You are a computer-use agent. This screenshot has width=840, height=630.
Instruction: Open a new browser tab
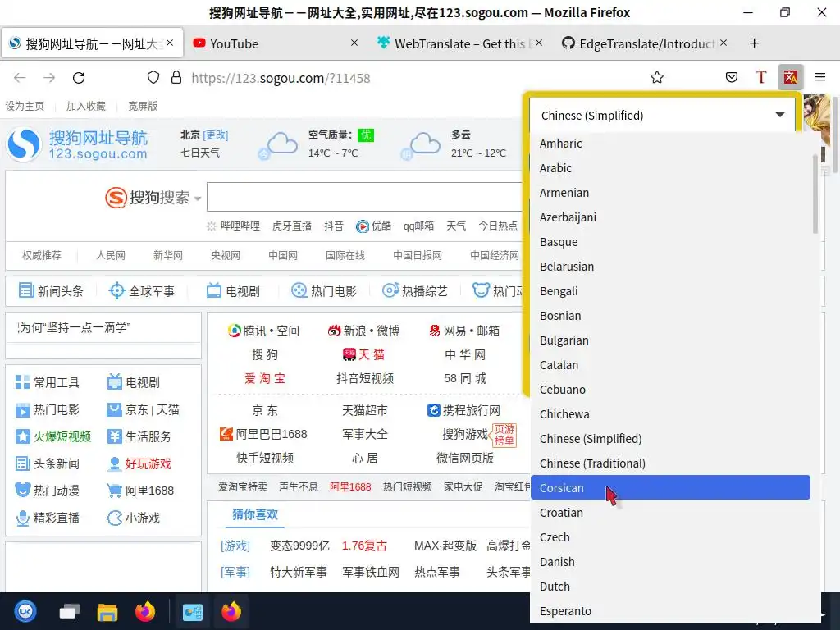(754, 43)
